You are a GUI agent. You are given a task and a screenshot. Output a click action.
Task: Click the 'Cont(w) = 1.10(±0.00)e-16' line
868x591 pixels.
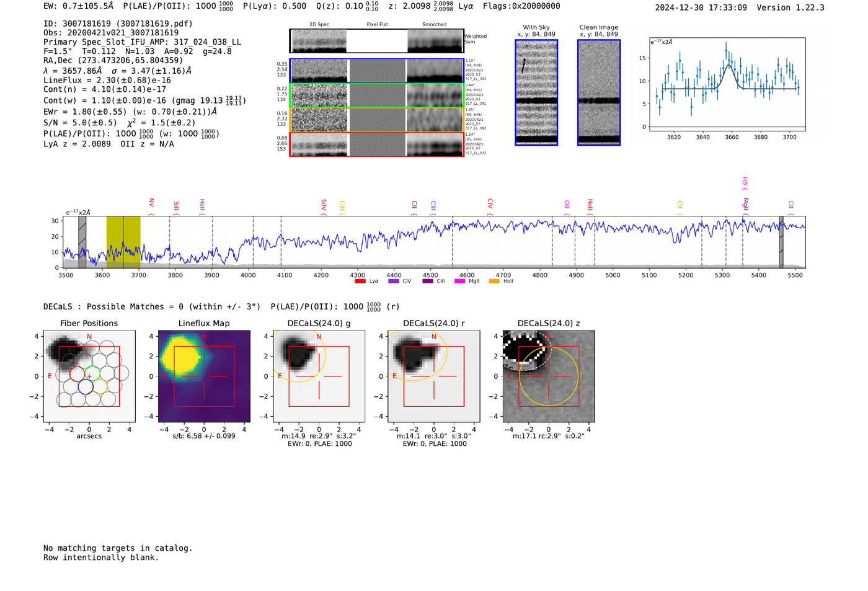point(144,100)
